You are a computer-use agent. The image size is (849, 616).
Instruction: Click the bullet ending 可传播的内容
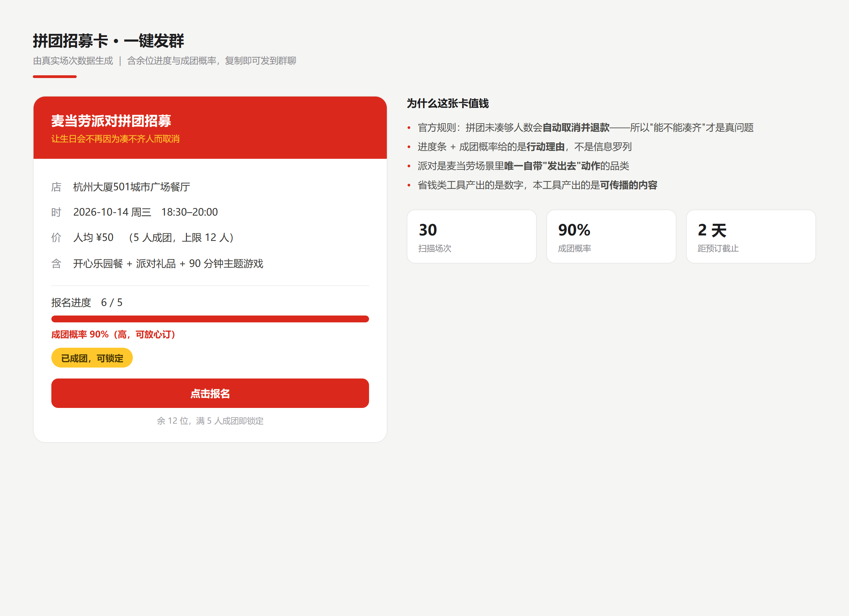tap(537, 185)
